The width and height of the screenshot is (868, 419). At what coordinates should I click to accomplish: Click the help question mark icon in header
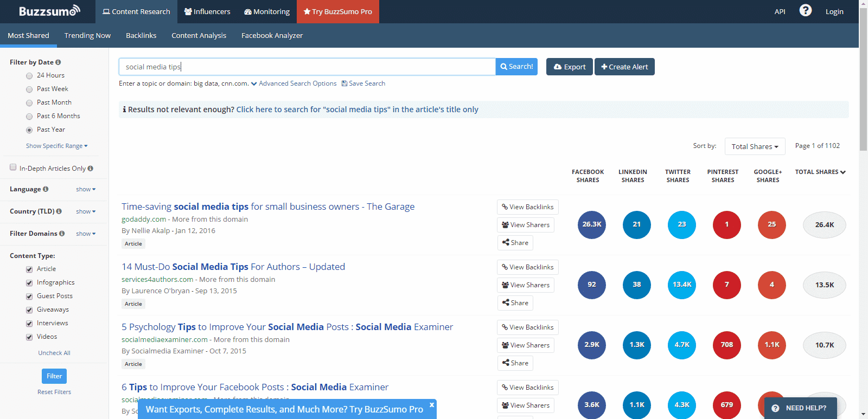(x=805, y=11)
